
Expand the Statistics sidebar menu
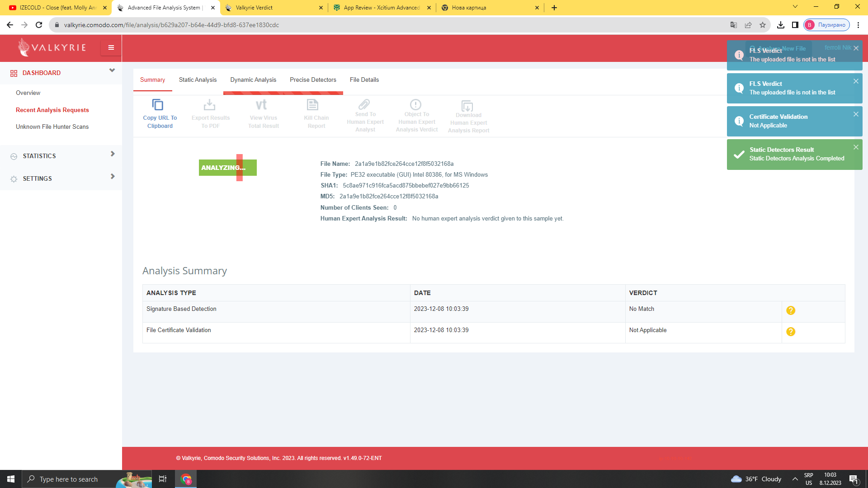pyautogui.click(x=112, y=154)
